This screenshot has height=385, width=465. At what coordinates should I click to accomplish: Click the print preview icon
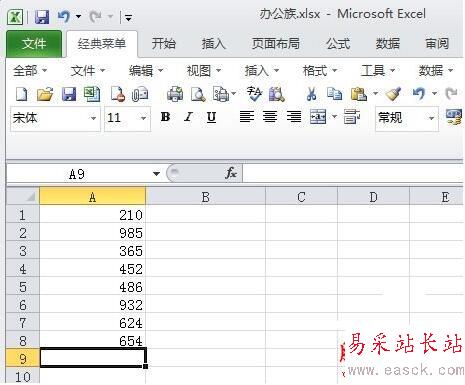pos(198,94)
